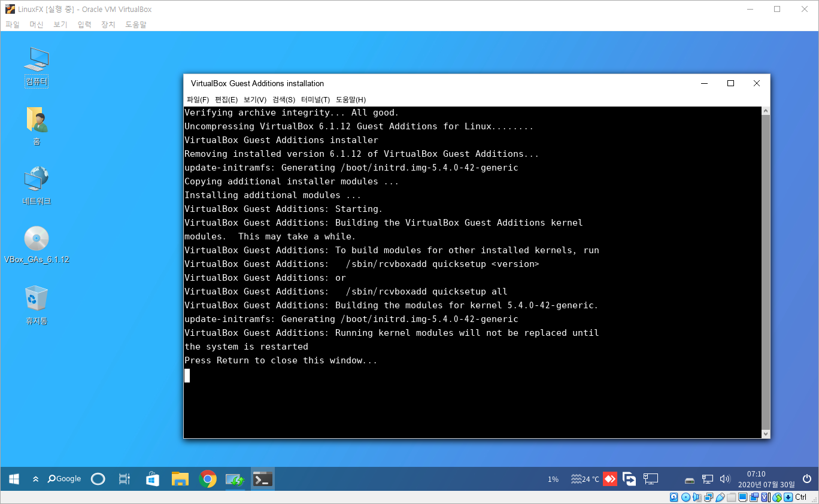Click the power button in the taskbar

click(807, 479)
